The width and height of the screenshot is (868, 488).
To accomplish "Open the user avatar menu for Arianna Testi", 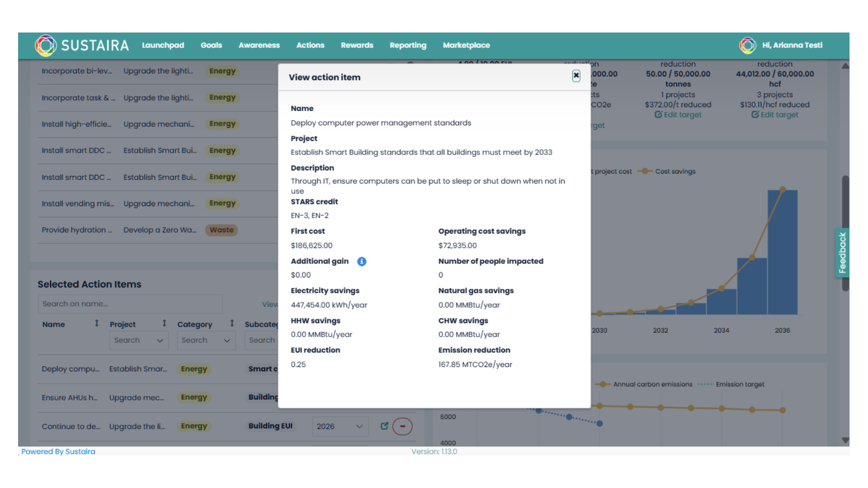I will click(x=748, y=45).
